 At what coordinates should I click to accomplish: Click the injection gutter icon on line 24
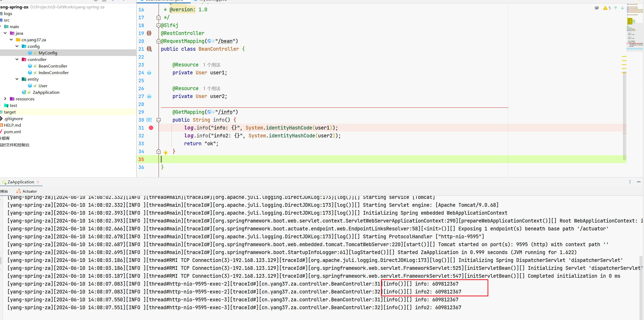[149, 73]
